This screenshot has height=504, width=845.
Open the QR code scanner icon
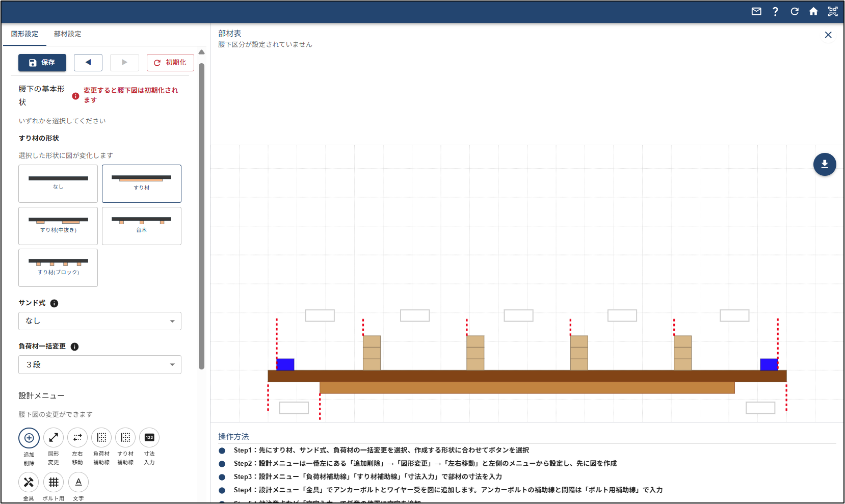coord(833,12)
